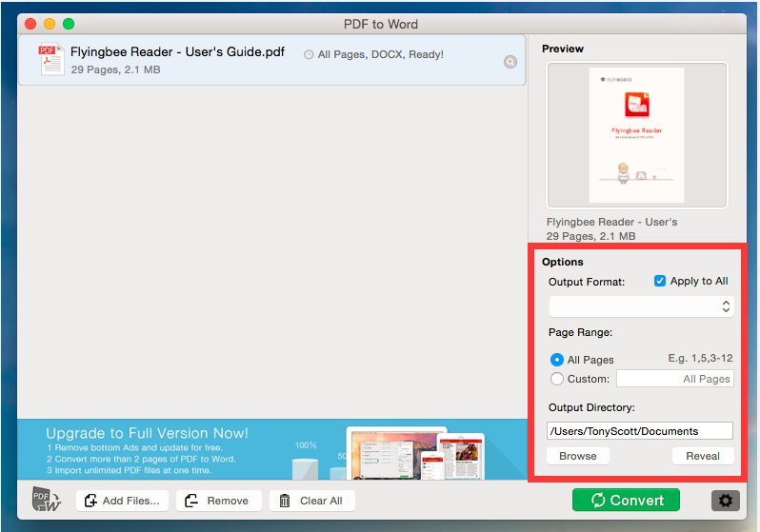Click Browse to choose output directory
Image resolution: width=760 pixels, height=532 pixels.
point(578,456)
